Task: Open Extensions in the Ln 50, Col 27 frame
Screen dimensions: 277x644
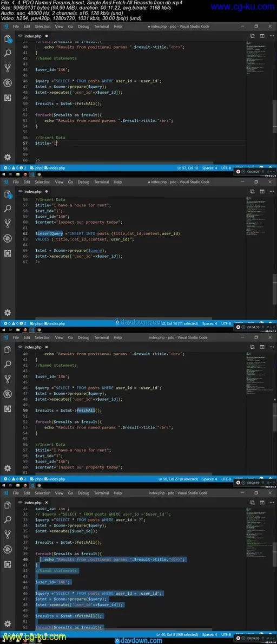Action: click(8, 408)
